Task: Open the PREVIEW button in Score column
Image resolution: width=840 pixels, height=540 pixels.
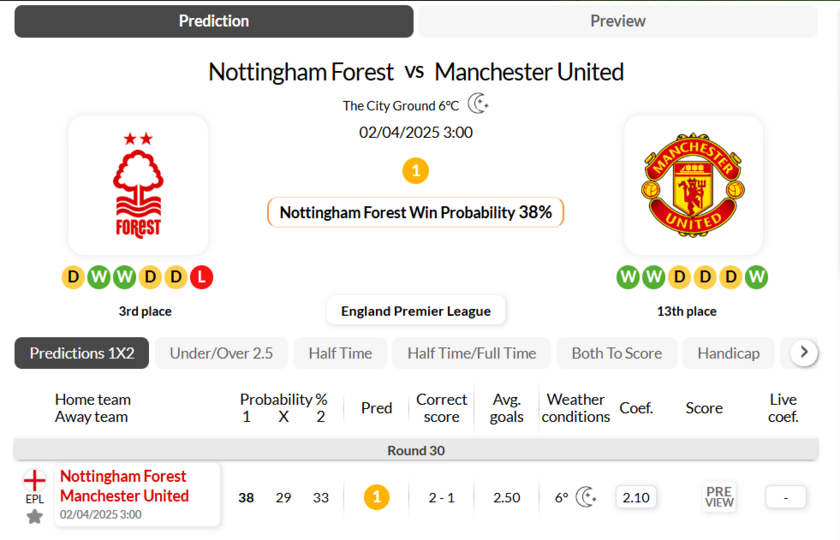Action: [x=719, y=497]
